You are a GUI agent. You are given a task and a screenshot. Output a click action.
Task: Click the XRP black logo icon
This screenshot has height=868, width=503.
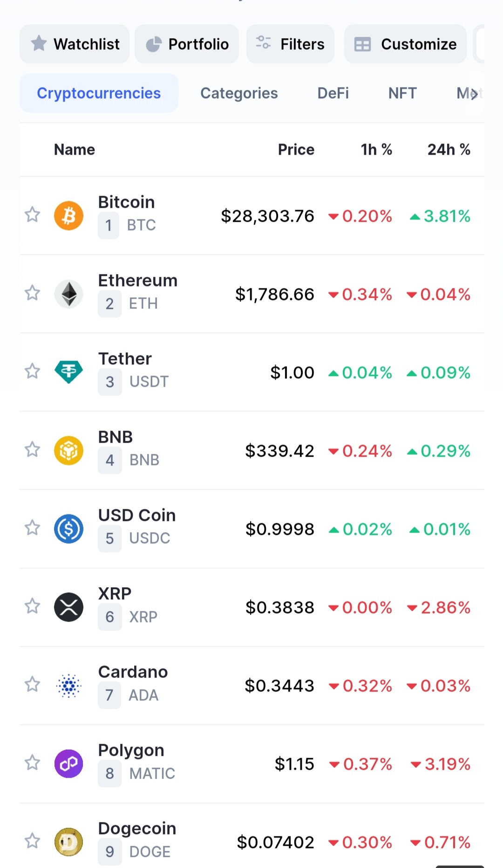(68, 607)
